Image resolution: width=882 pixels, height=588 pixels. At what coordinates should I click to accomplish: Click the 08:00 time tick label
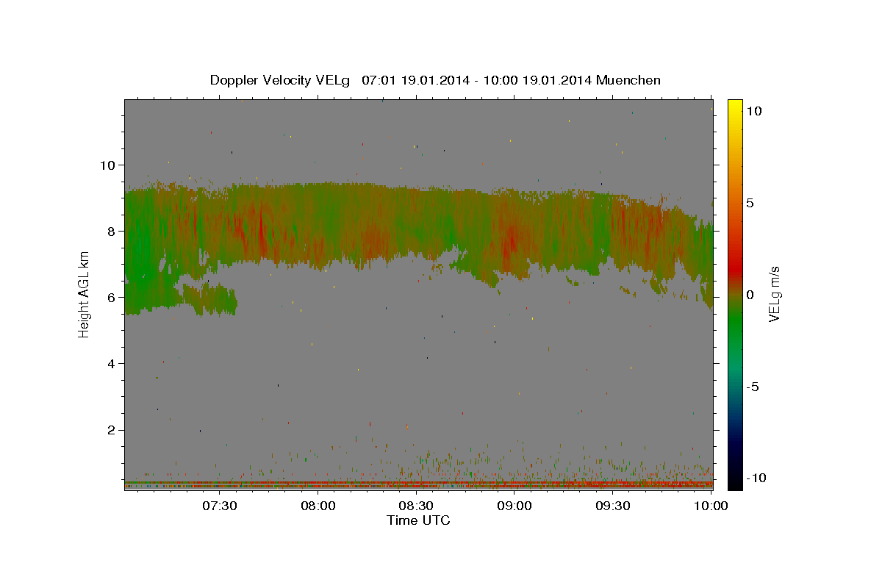click(318, 506)
